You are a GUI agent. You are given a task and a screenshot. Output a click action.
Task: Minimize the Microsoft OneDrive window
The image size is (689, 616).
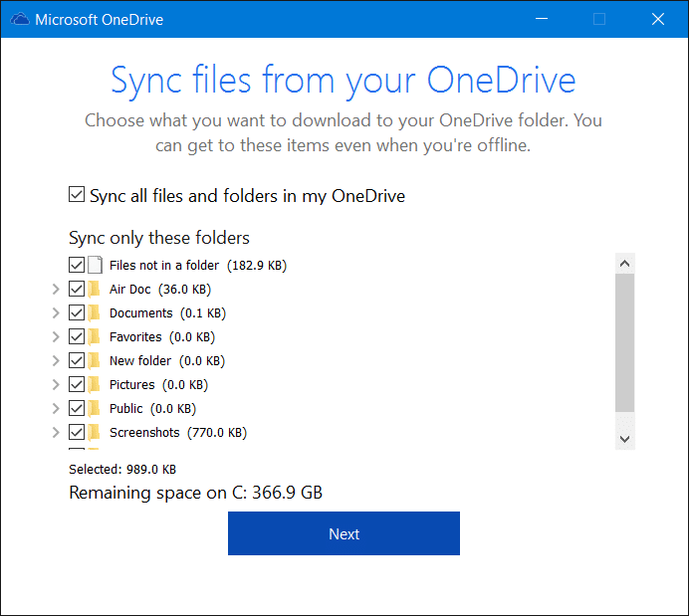[x=542, y=19]
